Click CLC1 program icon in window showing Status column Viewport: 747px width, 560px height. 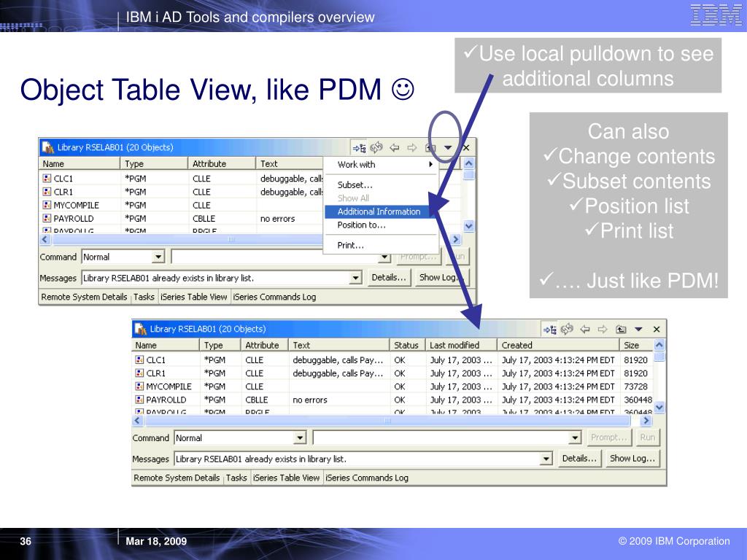coord(139,360)
